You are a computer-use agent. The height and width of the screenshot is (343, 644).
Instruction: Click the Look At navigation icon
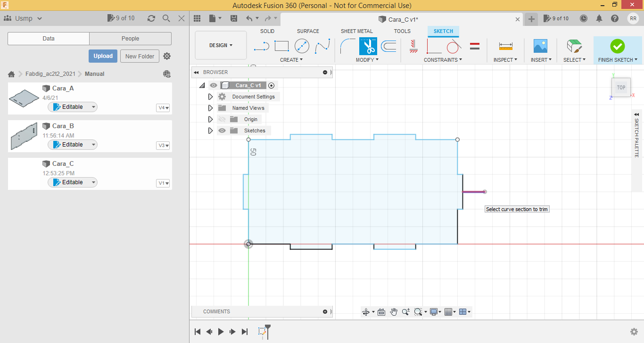pos(381,312)
